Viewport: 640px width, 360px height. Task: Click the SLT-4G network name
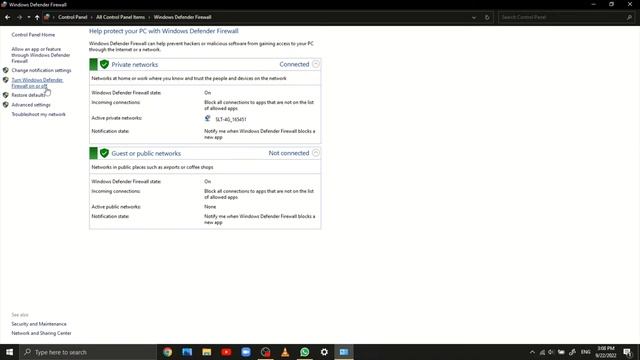click(x=231, y=119)
